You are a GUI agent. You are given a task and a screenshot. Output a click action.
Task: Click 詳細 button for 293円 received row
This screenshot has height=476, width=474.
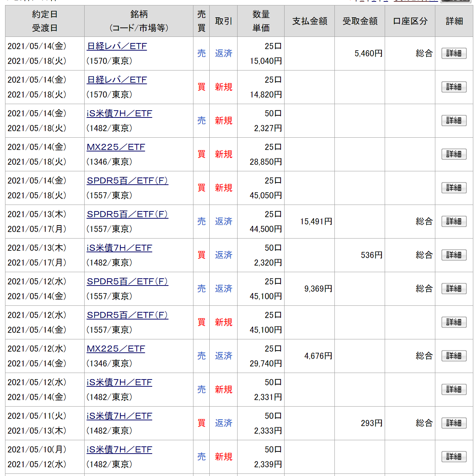pos(454,423)
